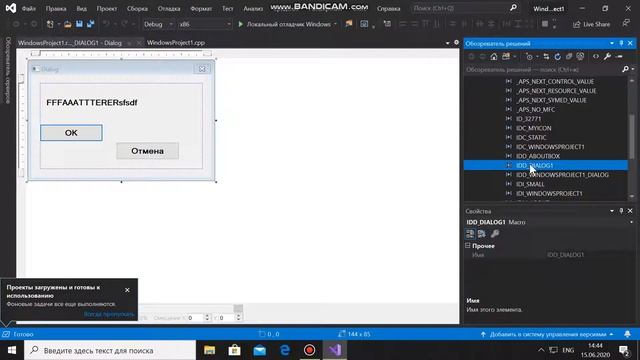
Task: Select IDI_SMALL in the resource list
Action: [x=530, y=184]
